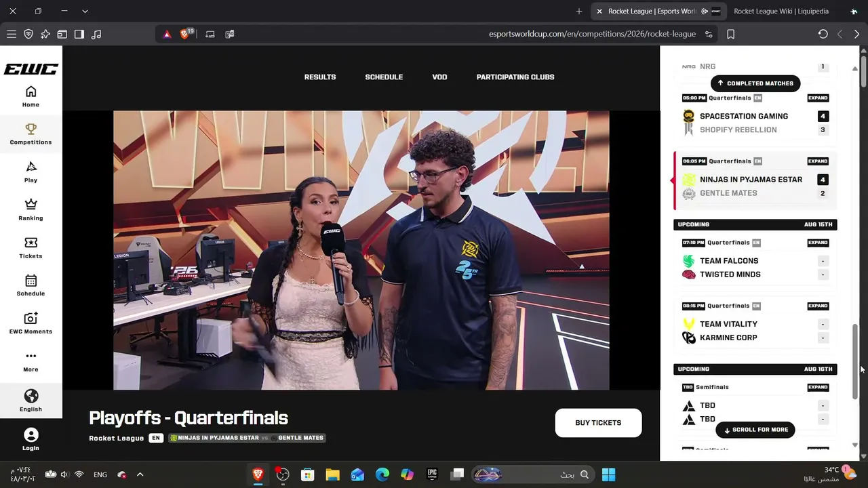Open a new browser tab

click(x=578, y=11)
